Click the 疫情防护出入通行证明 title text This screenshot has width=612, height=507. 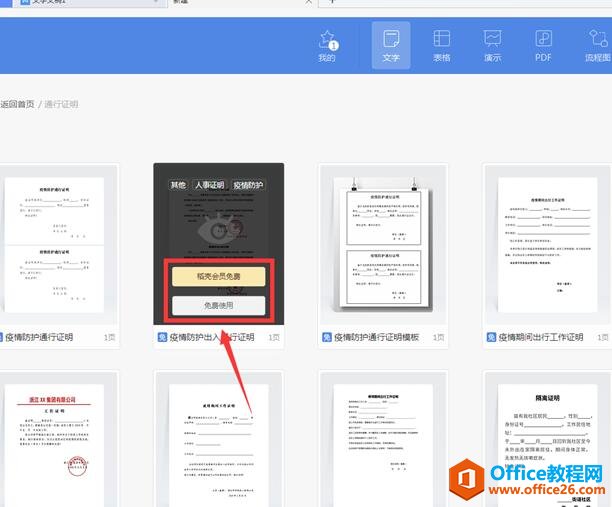[x=212, y=337]
